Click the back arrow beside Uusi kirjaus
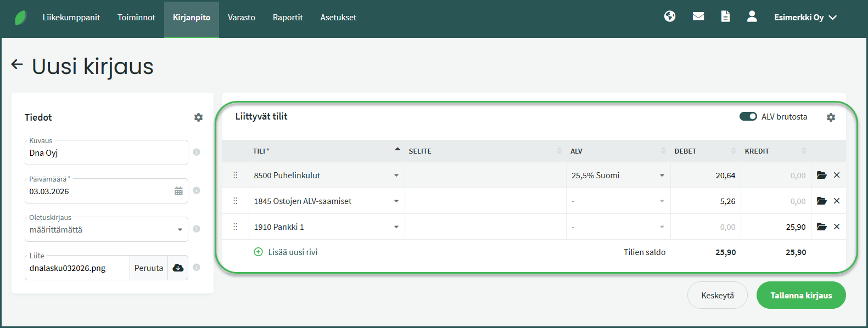 [x=17, y=65]
